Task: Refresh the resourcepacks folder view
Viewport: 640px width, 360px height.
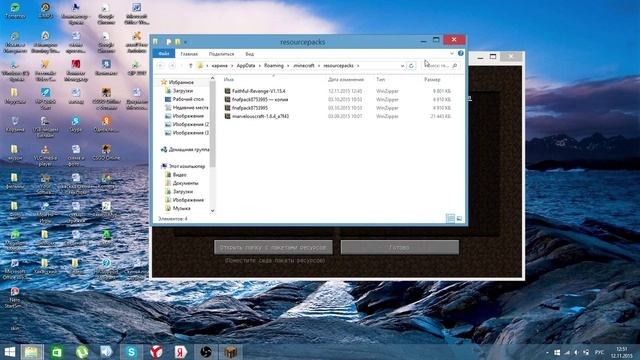Action: pyautogui.click(x=411, y=66)
